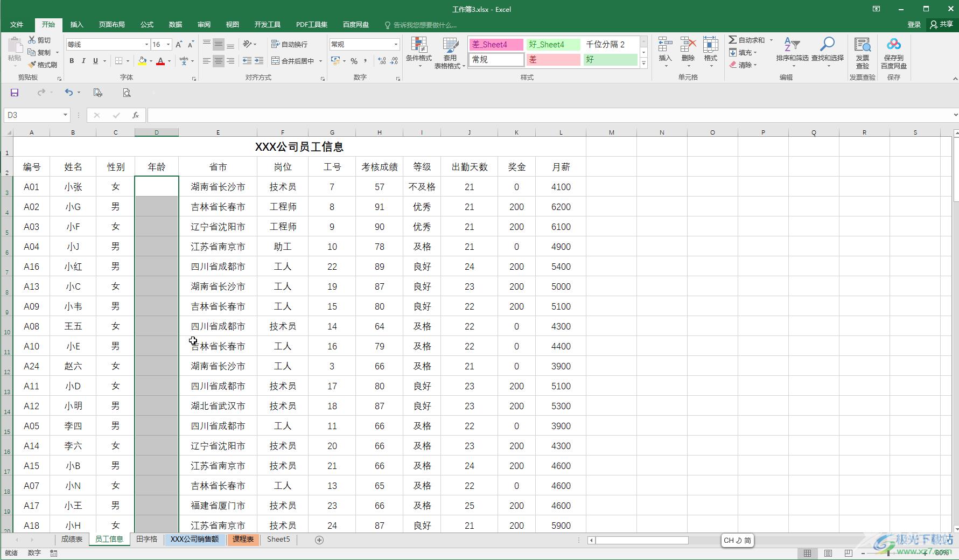Screen dimensions: 959x560
Task: Expand the fill color dropdown arrow
Action: click(151, 61)
